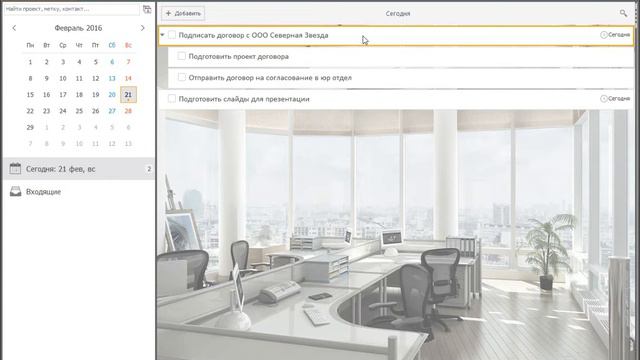Select Saturday February 20

tap(112, 95)
